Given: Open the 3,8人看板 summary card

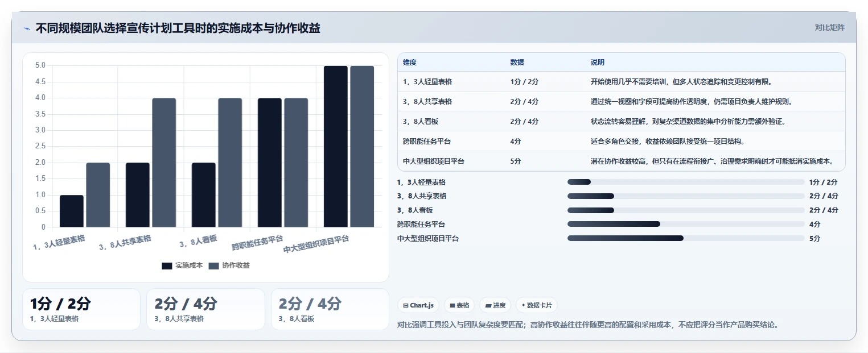Looking at the screenshot, I should (330, 309).
